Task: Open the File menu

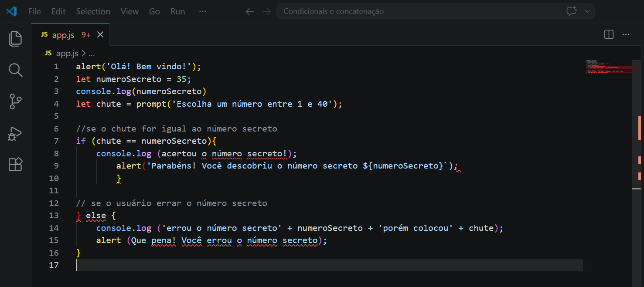Action: [x=34, y=11]
